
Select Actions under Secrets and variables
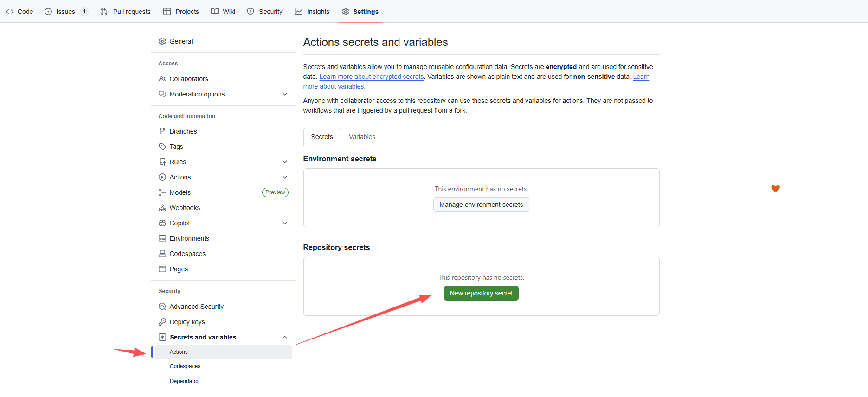223,352
